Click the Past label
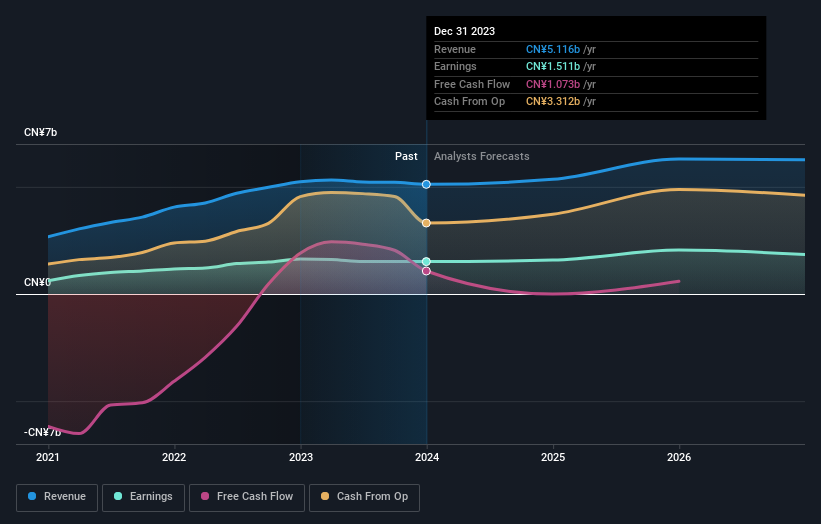 coord(406,157)
